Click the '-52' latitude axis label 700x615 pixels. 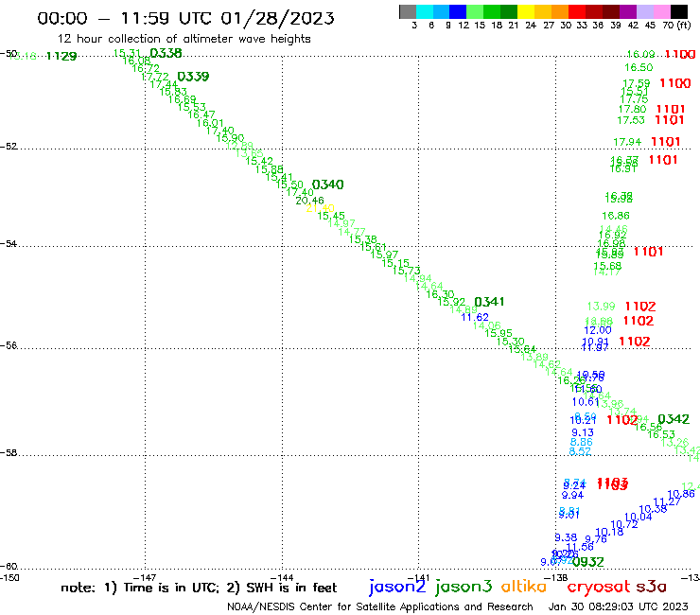tap(9, 147)
